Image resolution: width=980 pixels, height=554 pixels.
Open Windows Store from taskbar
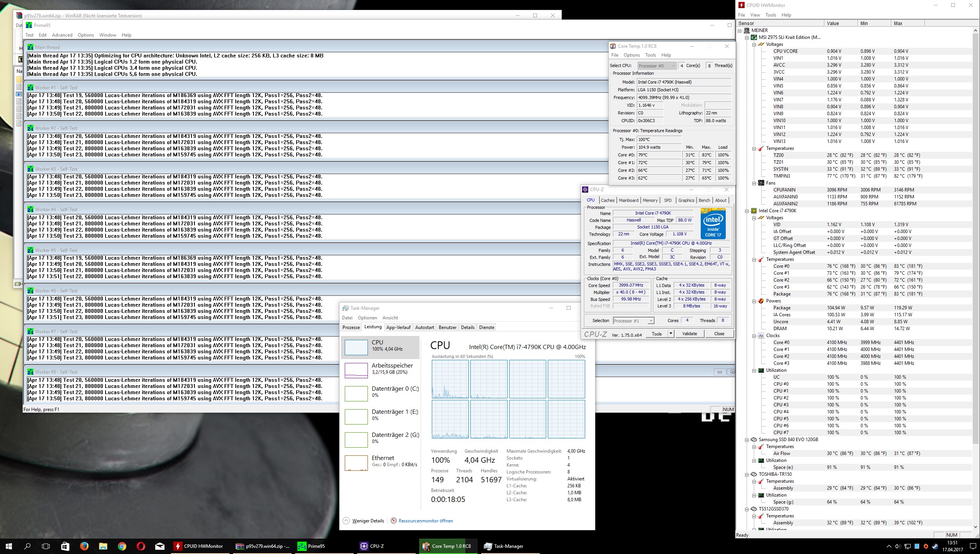65,546
